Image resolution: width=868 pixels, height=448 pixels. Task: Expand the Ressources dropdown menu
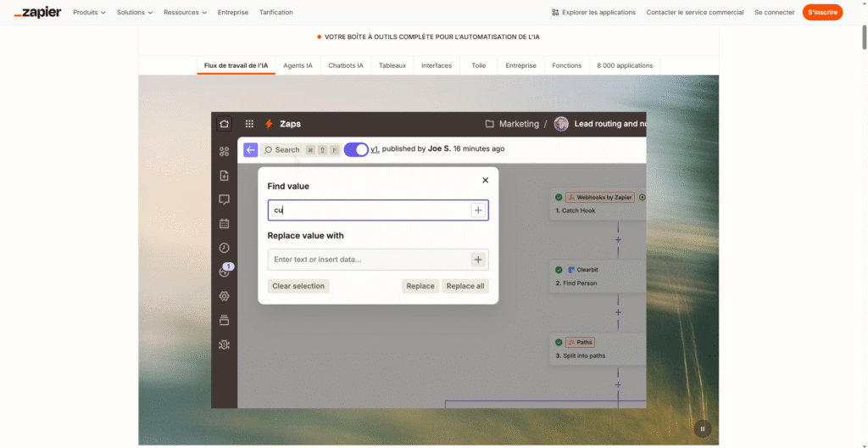[x=186, y=13]
